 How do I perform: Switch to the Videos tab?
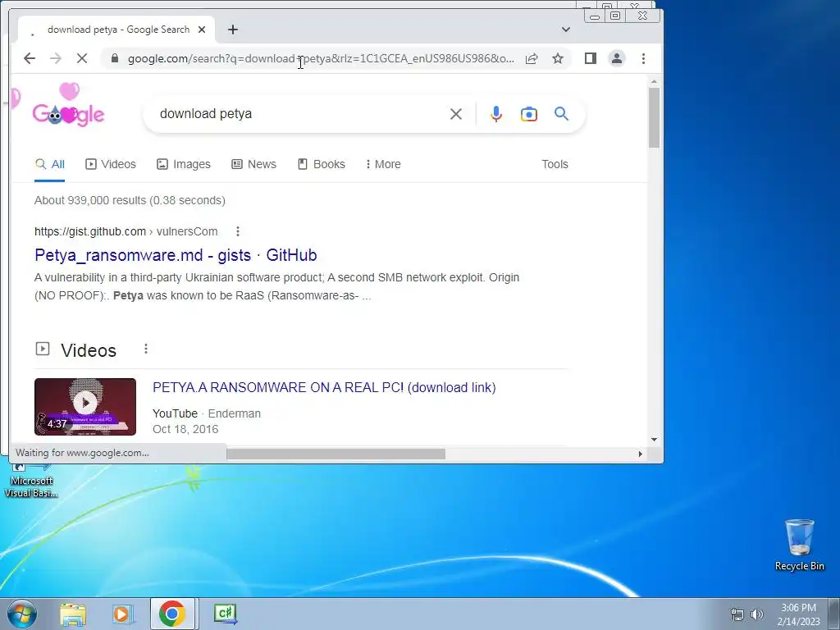pos(111,164)
